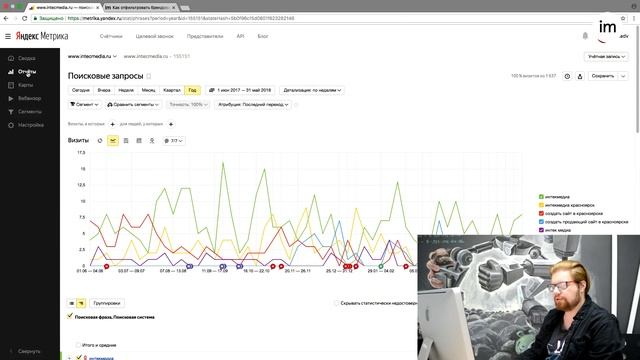640x360 pixels.
Task: Open the Атрибуция Последний переход dropdown
Action: click(253, 104)
